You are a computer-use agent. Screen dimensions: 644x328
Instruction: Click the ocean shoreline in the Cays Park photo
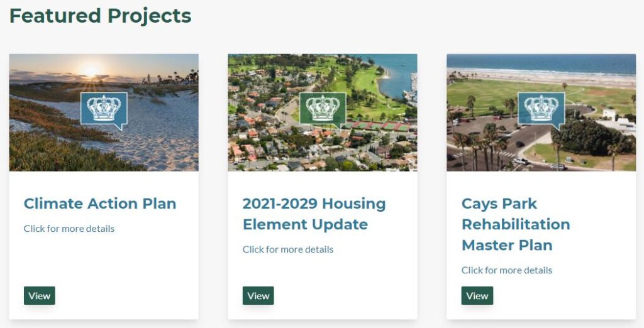point(541,69)
